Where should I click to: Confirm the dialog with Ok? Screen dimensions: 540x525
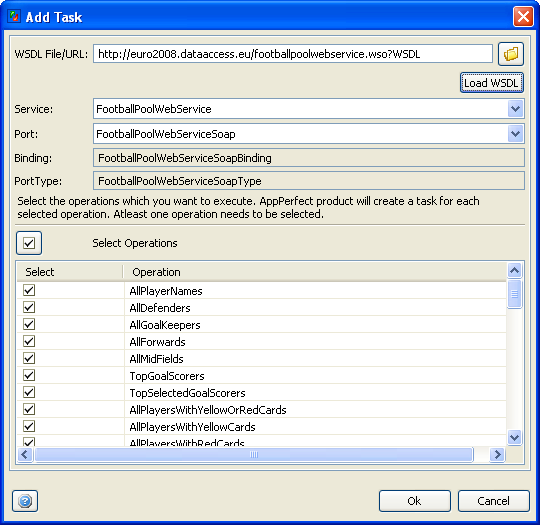coord(415,501)
